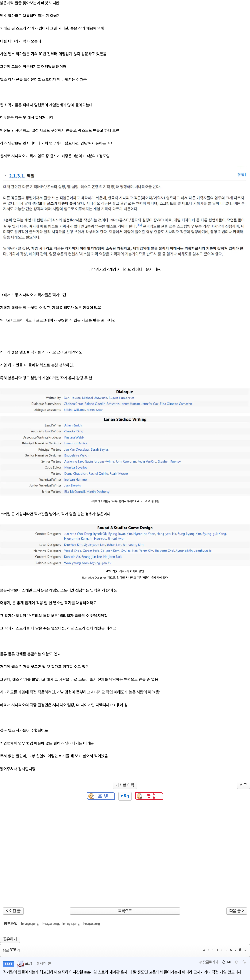Click the 포텐 upvote button
This screenshot has width=250, height=980.
pyautogui.click(x=101, y=795)
